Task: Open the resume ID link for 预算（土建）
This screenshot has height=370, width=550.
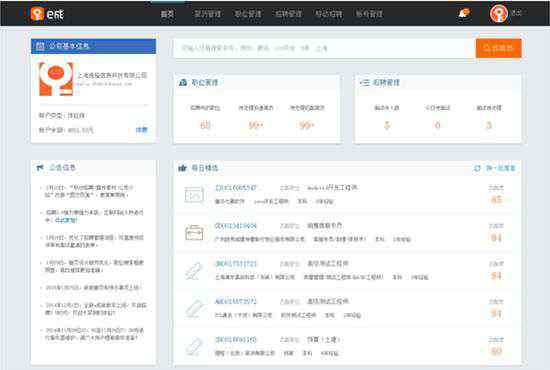Action: point(236,339)
